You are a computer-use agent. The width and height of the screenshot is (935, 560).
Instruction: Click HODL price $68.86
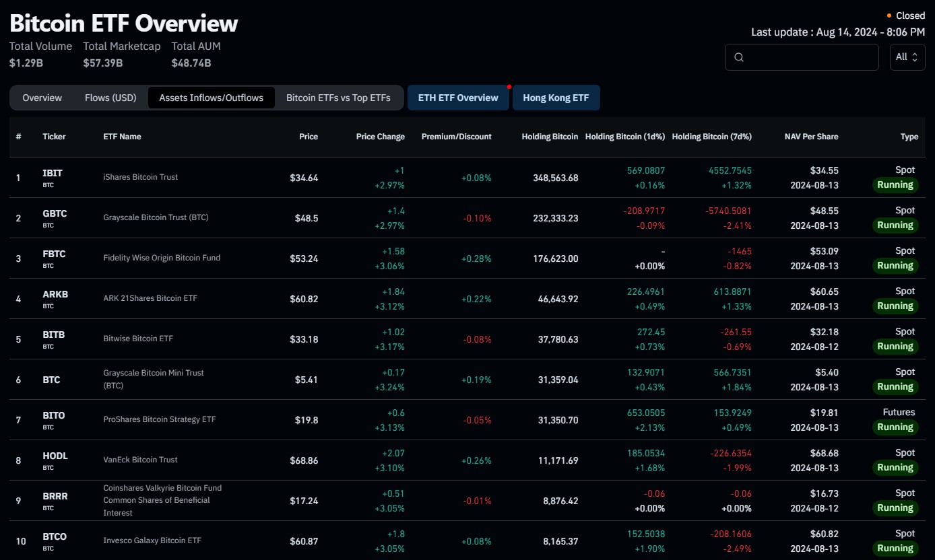[x=304, y=460]
